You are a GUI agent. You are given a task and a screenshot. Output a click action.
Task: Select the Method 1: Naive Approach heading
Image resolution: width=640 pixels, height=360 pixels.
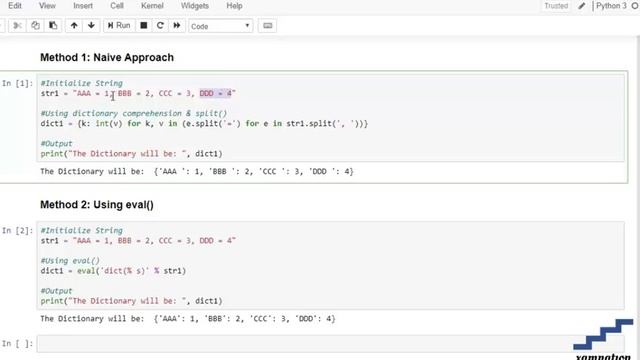[x=107, y=58]
